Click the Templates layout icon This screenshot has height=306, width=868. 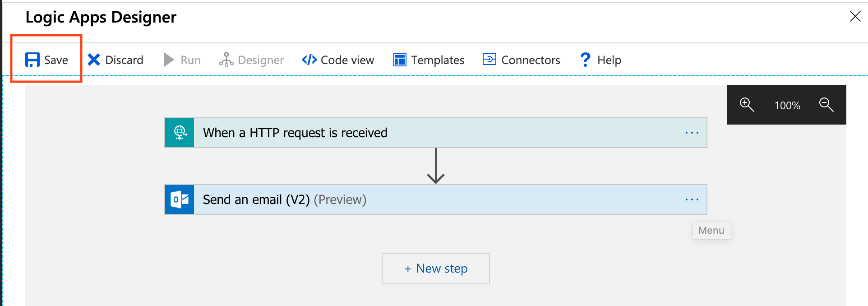pos(400,60)
